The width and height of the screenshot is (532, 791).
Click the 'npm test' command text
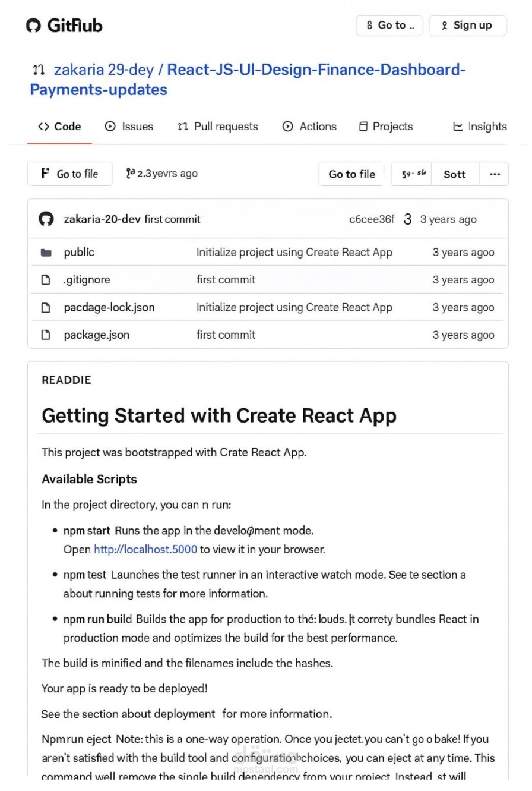85,575
